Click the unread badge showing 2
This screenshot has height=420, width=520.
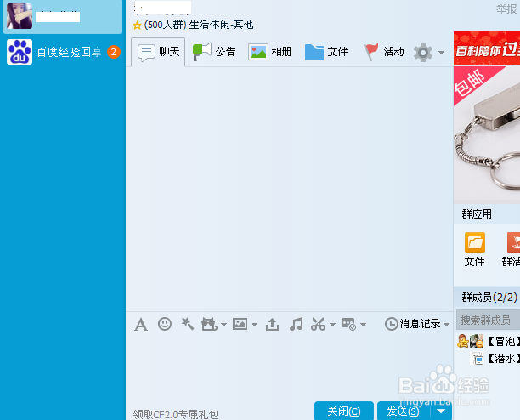(113, 52)
